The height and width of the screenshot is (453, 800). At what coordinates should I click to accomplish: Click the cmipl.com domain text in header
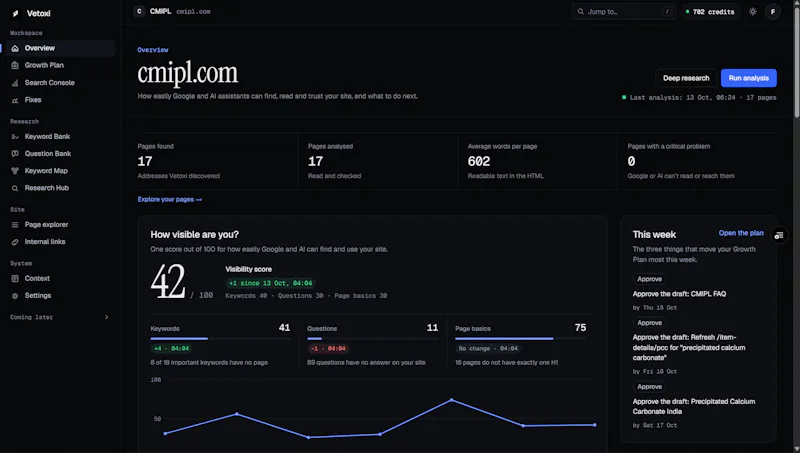pos(193,11)
